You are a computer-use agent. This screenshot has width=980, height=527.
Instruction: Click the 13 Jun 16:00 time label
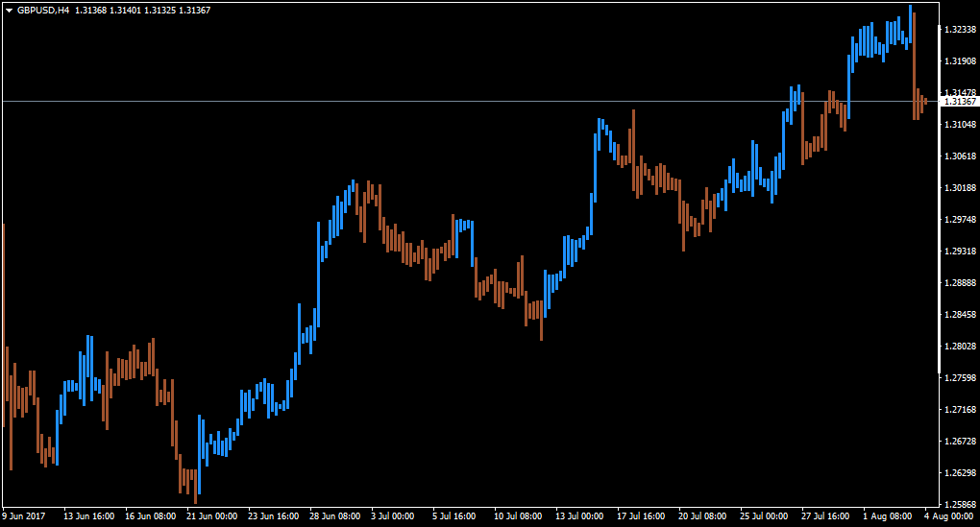tap(88, 516)
